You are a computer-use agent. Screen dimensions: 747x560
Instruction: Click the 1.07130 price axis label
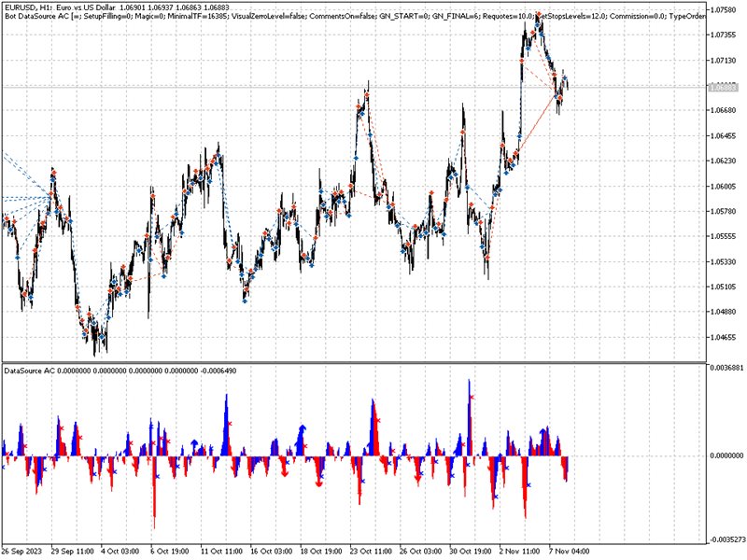[x=723, y=61]
